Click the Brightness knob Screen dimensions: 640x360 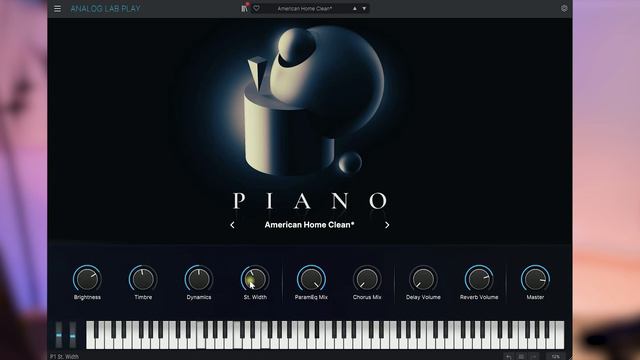pos(87,279)
